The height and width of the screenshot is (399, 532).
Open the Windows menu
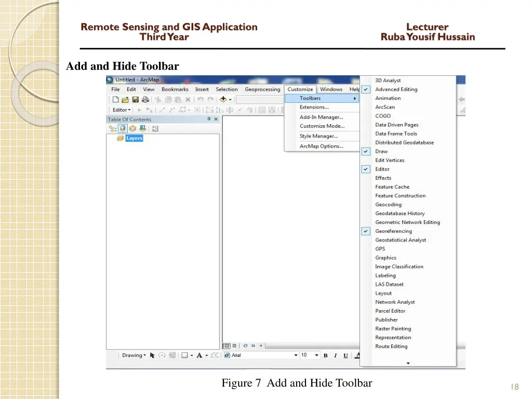coord(331,89)
